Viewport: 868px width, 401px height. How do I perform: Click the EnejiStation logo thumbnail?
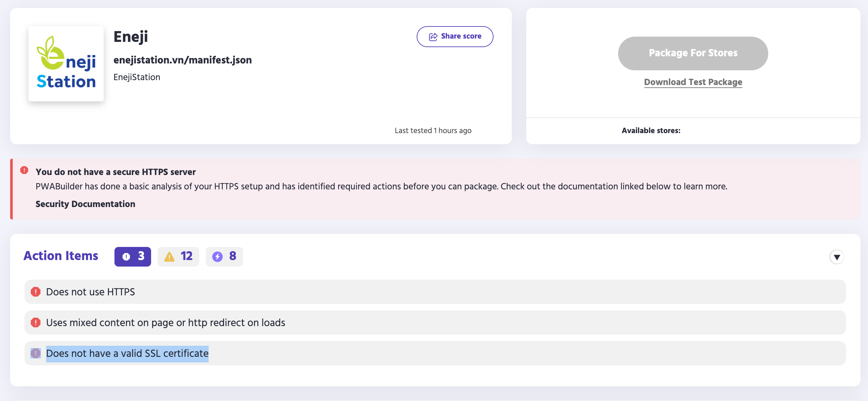[66, 64]
